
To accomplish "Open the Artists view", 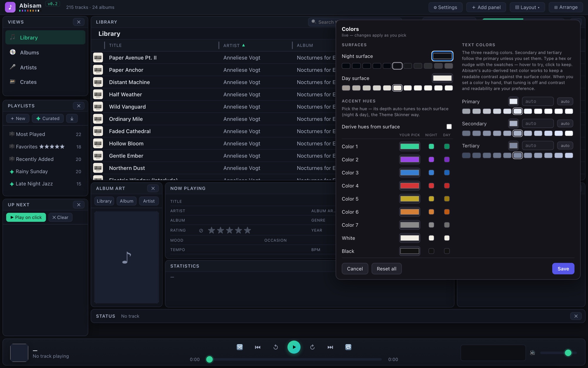I will 45,67.
